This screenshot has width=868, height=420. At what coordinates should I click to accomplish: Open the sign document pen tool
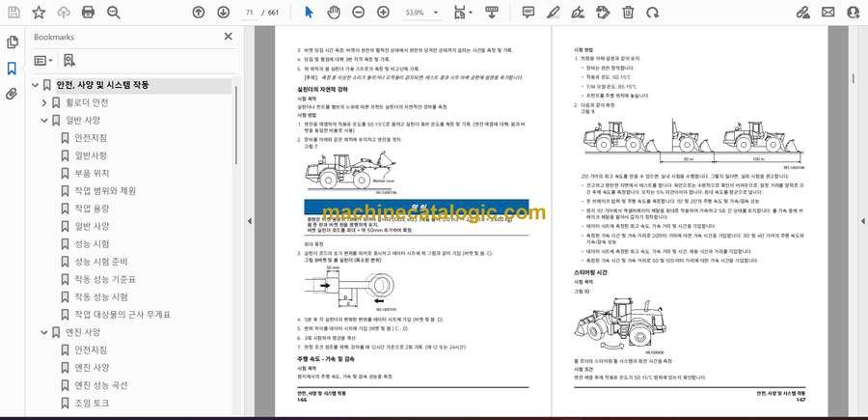pyautogui.click(x=578, y=13)
